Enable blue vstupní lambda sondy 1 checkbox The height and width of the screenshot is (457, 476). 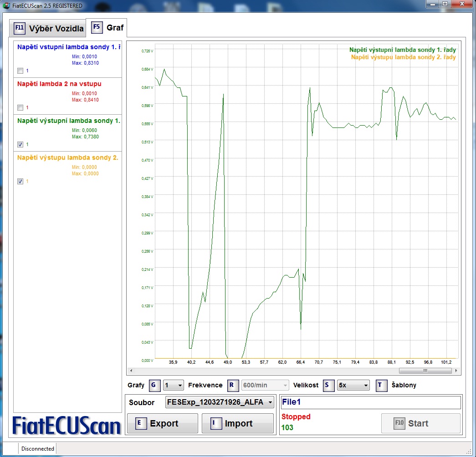tap(20, 71)
